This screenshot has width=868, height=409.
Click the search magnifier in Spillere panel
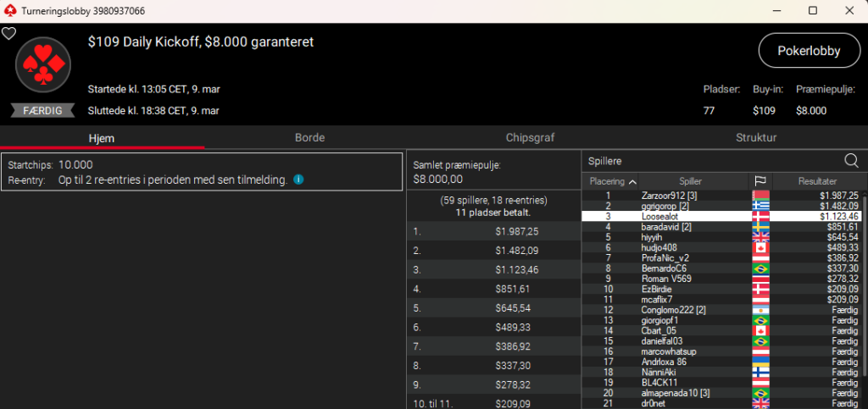[x=851, y=160]
